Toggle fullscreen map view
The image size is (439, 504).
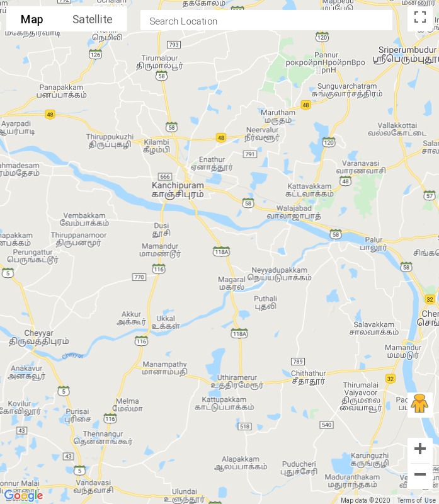point(419,18)
